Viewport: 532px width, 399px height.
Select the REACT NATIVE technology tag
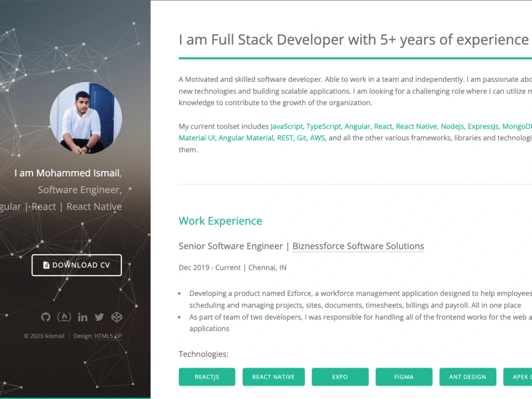[x=273, y=377]
